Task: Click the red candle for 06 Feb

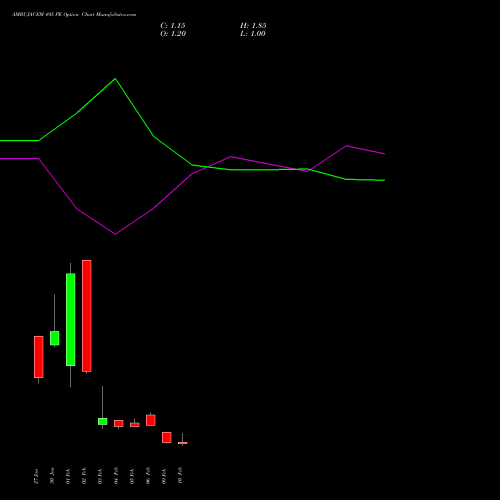Action: tap(151, 420)
